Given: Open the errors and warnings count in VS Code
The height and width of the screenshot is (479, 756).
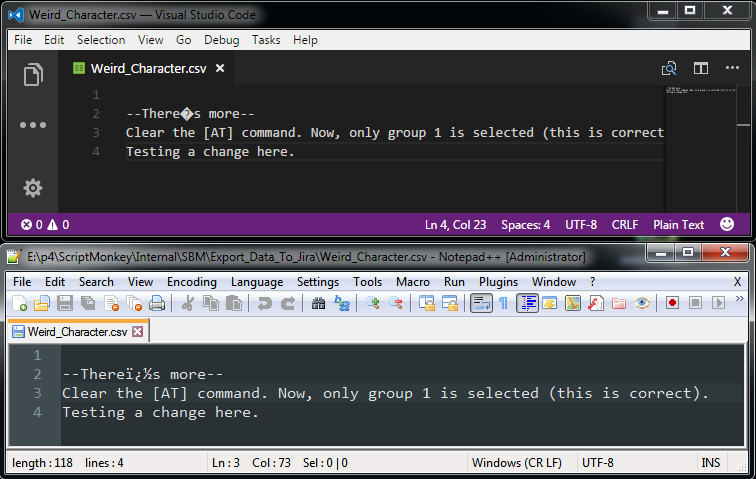Looking at the screenshot, I should pyautogui.click(x=45, y=225).
